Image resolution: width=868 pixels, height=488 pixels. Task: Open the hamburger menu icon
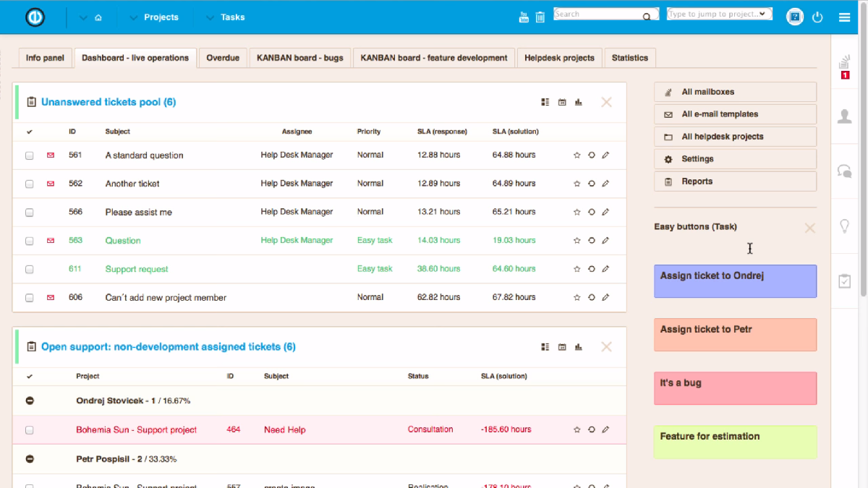click(x=844, y=17)
